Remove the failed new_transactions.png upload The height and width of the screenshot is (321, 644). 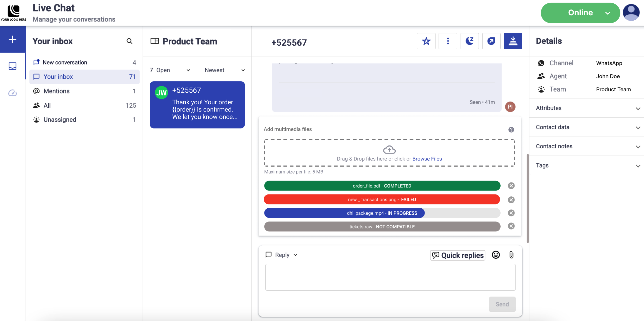[511, 200]
